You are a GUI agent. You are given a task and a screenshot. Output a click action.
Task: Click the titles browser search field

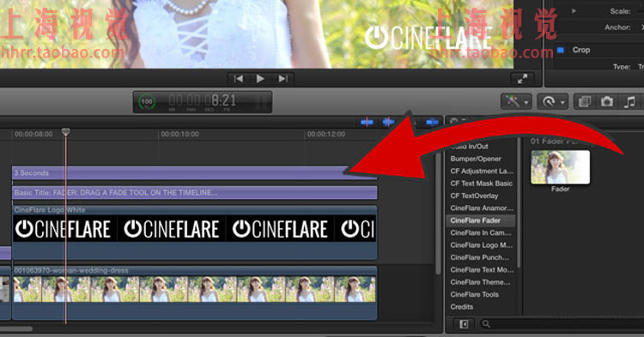pyautogui.click(x=561, y=324)
